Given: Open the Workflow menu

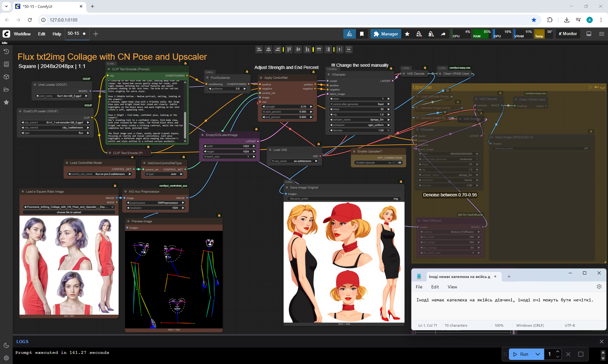Looking at the screenshot, I should pyautogui.click(x=22, y=34).
